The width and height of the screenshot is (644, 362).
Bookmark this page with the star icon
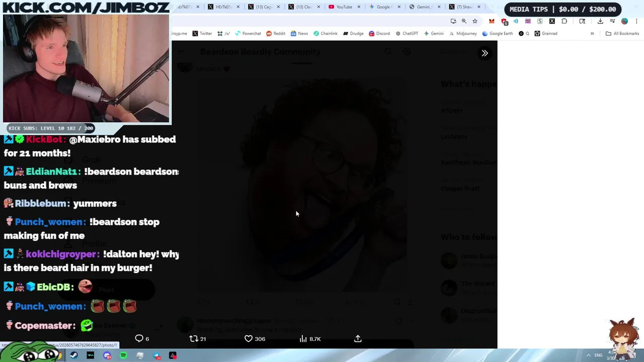[x=475, y=21]
